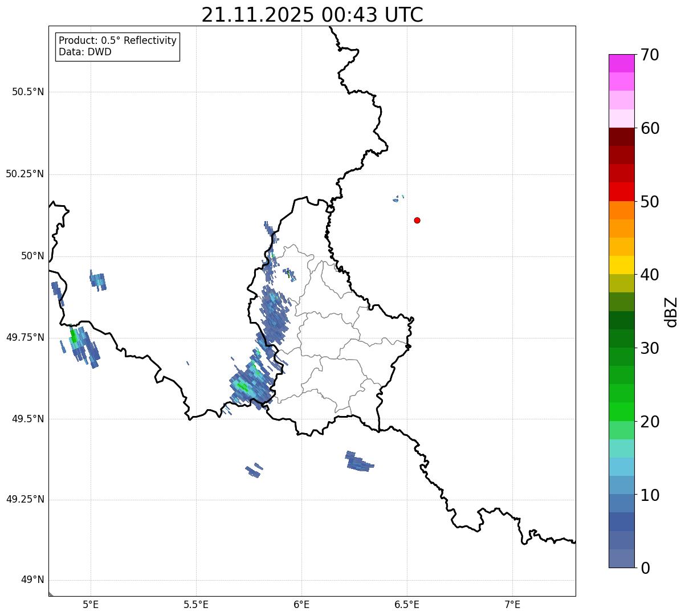Click the large radar echo near 5.75°E 49.6°N
This screenshot has width=685, height=616.
pos(251,384)
